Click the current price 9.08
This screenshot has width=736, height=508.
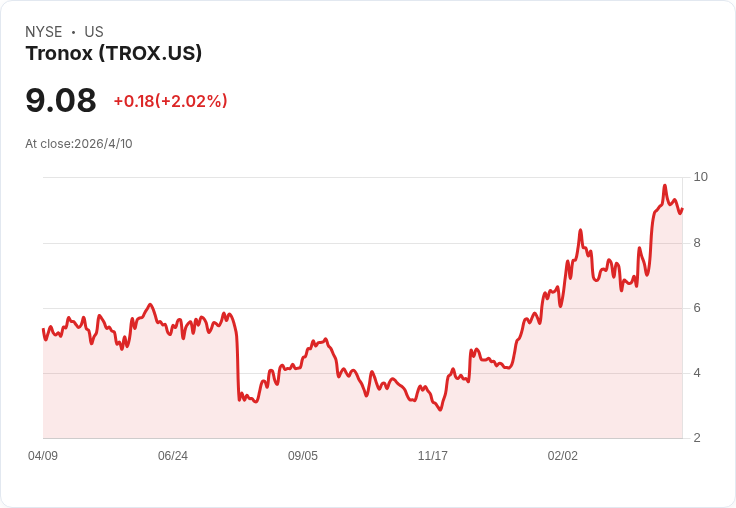click(x=61, y=100)
